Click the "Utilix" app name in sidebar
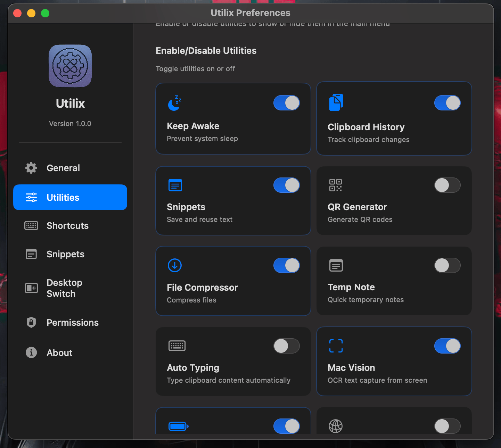The height and width of the screenshot is (448, 501). [x=70, y=103]
